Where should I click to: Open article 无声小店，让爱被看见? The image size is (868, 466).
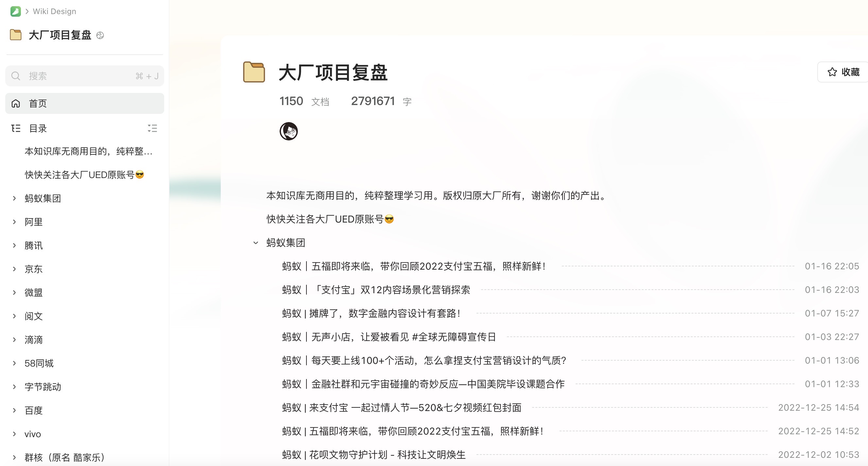click(x=389, y=337)
